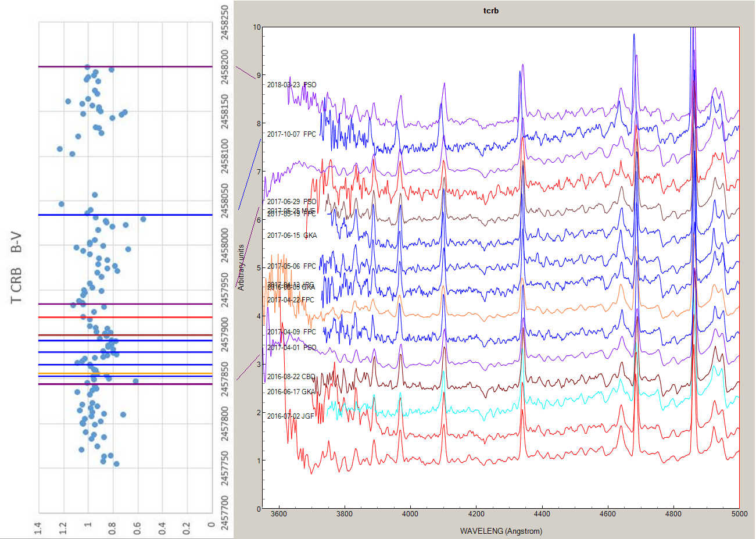Click the WAVELENG (Angstrom) axis label

(x=501, y=531)
